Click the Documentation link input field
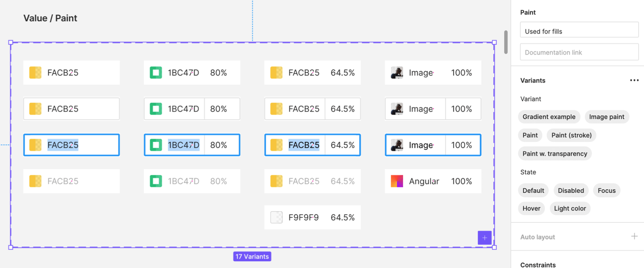Screen dimensions: 644x268 coord(579,52)
